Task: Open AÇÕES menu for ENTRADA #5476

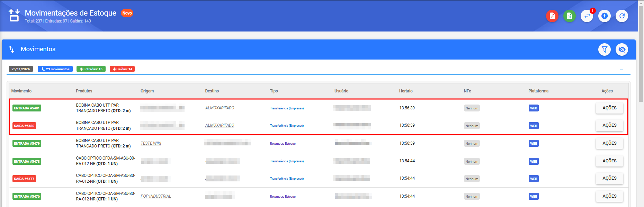Action: tap(609, 196)
